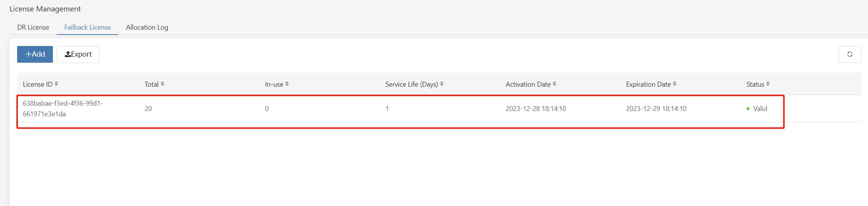Sort by Activation Date arrows
The height and width of the screenshot is (206, 868).
pos(554,84)
